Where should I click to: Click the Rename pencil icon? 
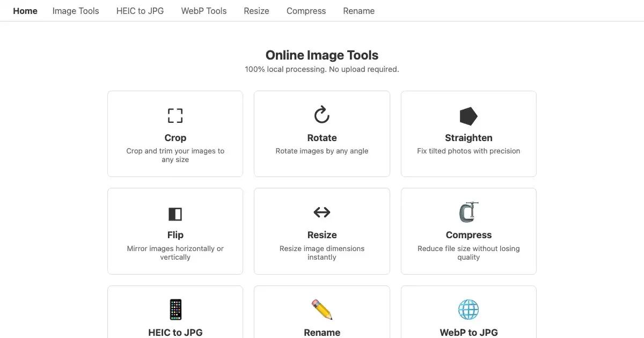click(x=321, y=310)
